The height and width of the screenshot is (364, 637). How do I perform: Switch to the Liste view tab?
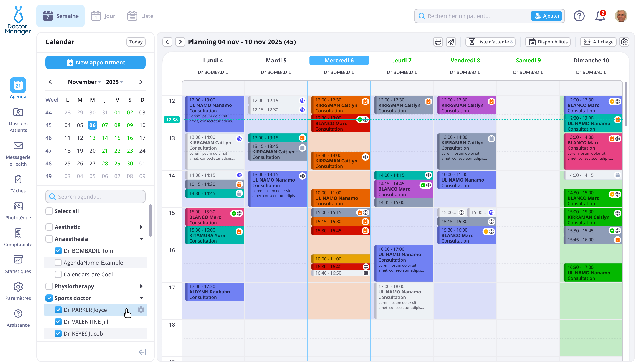pyautogui.click(x=141, y=16)
